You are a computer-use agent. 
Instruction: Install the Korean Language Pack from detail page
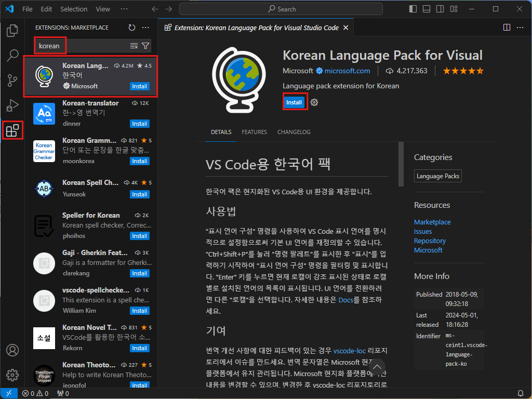point(294,102)
